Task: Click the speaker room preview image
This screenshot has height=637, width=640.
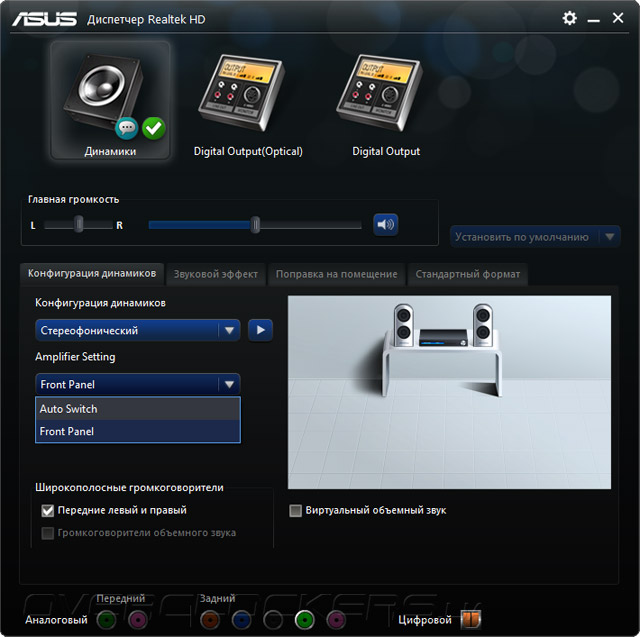Action: pyautogui.click(x=449, y=392)
